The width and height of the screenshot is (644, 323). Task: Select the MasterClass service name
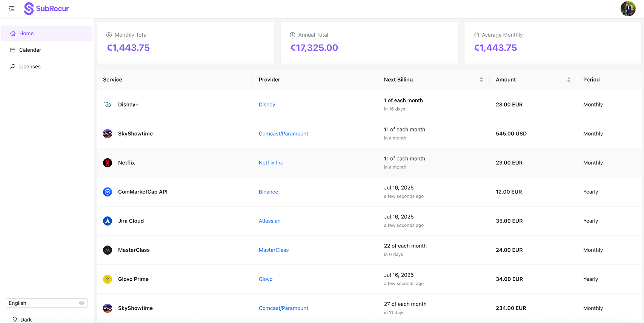(x=134, y=250)
